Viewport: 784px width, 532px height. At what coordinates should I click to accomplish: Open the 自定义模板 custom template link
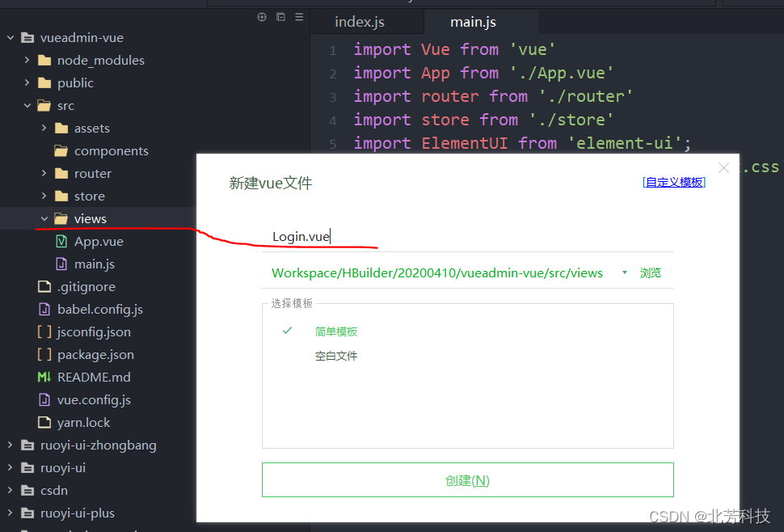(674, 182)
